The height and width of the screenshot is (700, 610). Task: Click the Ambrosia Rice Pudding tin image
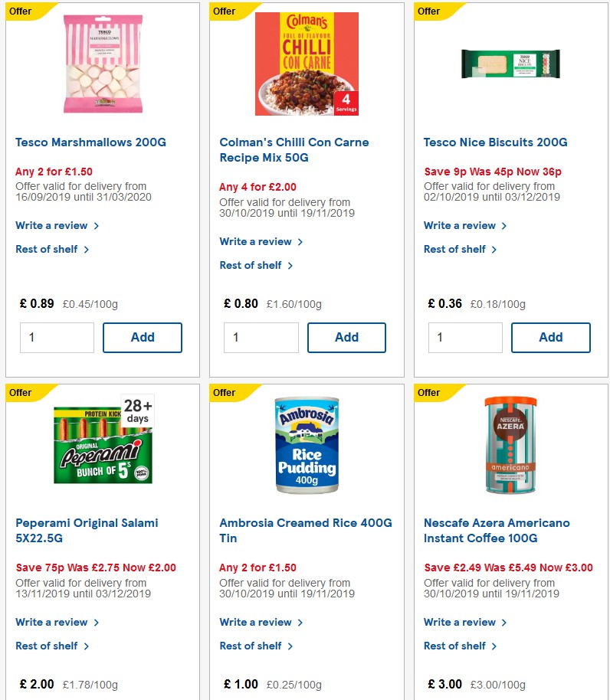click(307, 444)
